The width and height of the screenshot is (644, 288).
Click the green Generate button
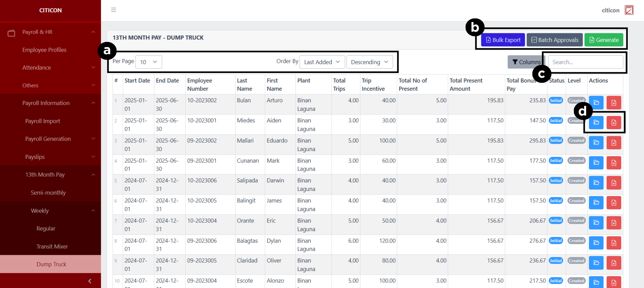(603, 40)
